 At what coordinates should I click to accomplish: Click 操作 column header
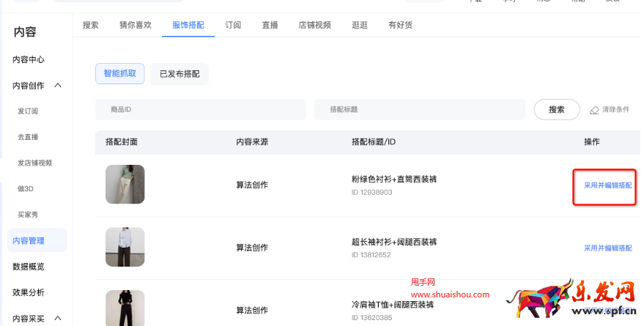pos(592,142)
